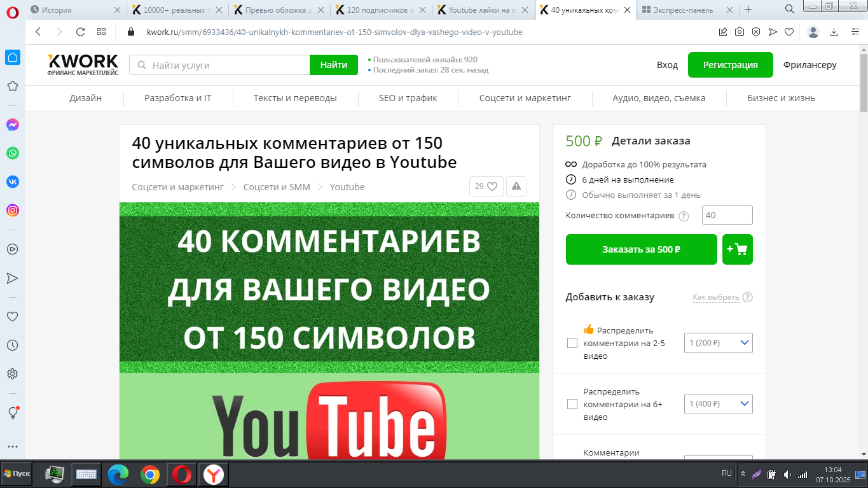Open browser downloads
The height and width of the screenshot is (488, 868).
pyautogui.click(x=834, y=32)
